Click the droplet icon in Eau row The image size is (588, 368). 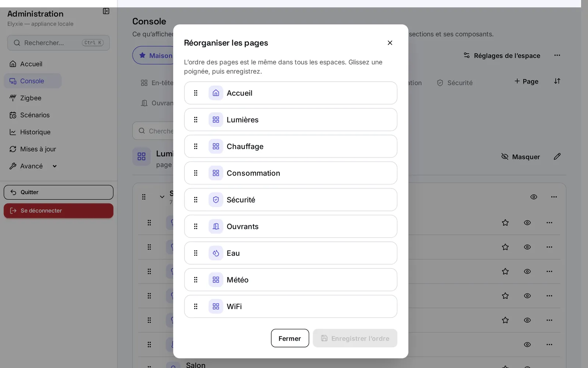216,253
